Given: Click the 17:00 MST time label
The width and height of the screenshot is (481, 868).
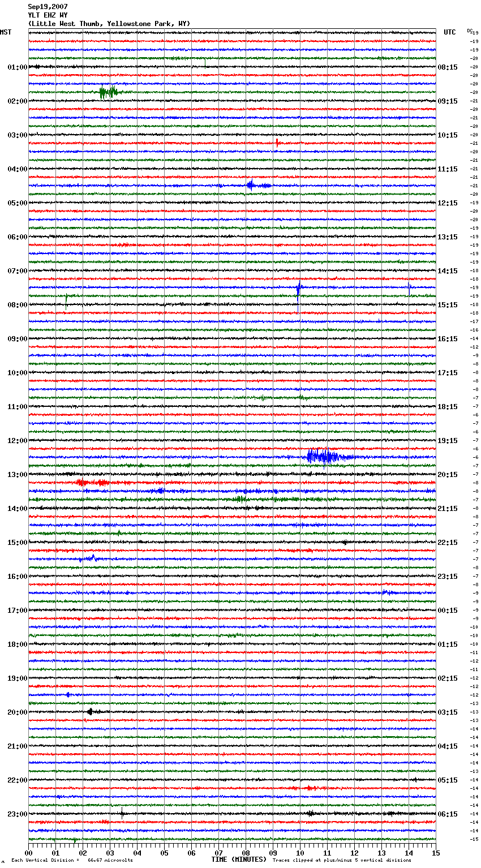Looking at the screenshot, I should point(18,611).
